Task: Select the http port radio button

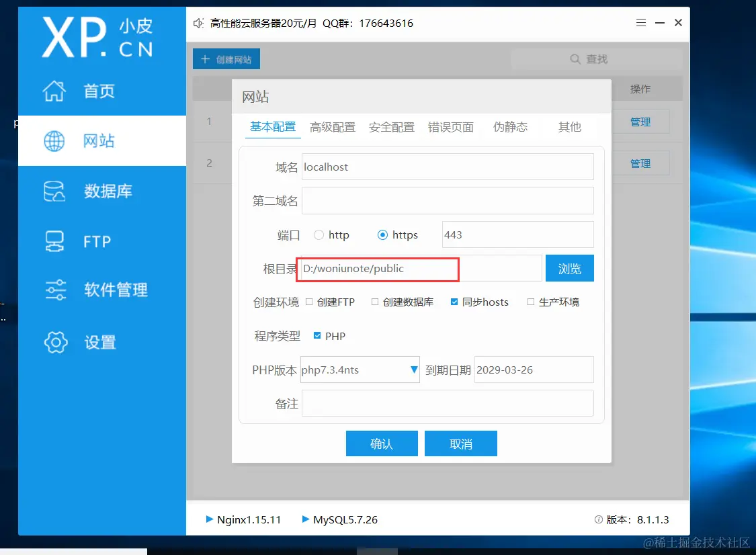Action: point(319,234)
